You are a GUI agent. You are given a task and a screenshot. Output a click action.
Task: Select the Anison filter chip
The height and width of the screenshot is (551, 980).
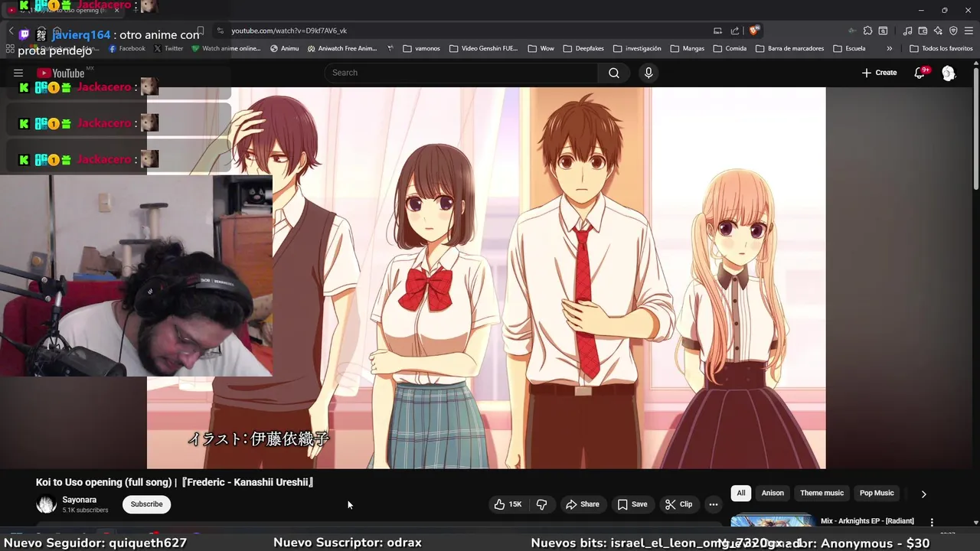pos(773,494)
